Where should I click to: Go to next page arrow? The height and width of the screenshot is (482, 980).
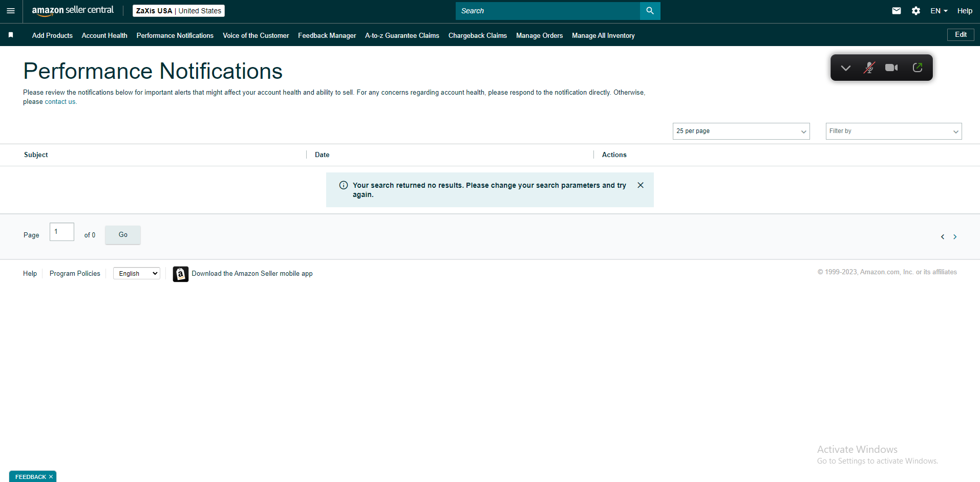955,237
